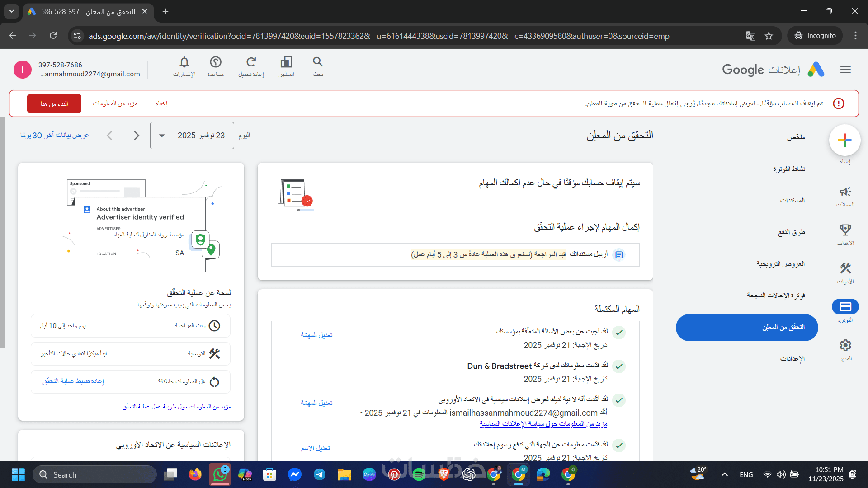
Task: Click Show last 30 days data link
Action: click(55, 135)
